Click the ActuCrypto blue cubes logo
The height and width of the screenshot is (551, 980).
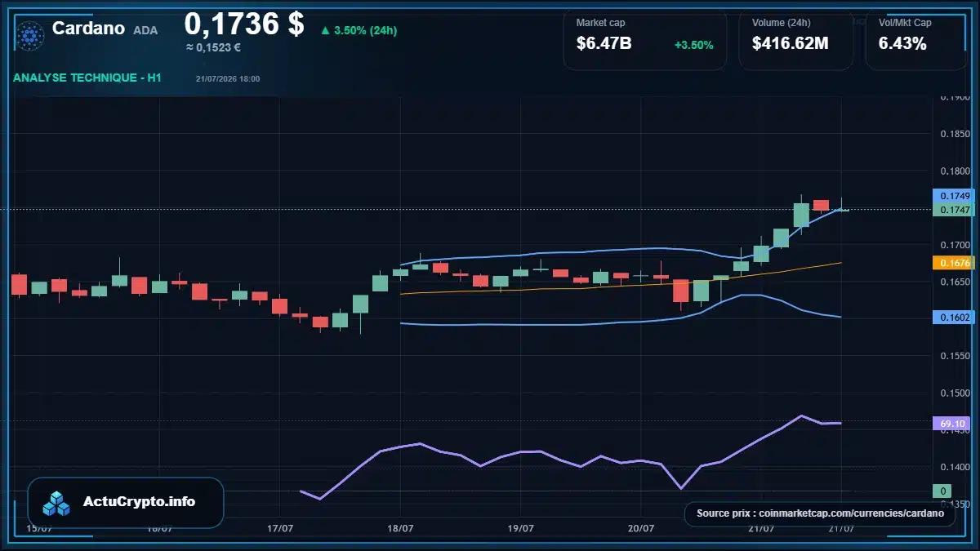tap(57, 503)
